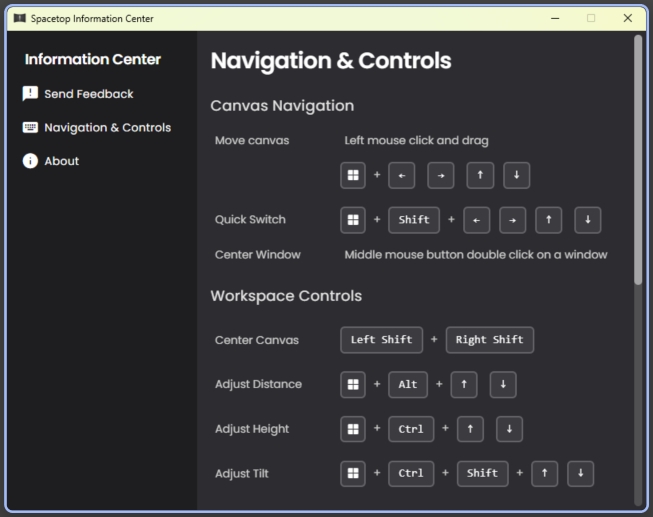Click the info circle icon beside About
This screenshot has height=517, width=653.
[30, 161]
